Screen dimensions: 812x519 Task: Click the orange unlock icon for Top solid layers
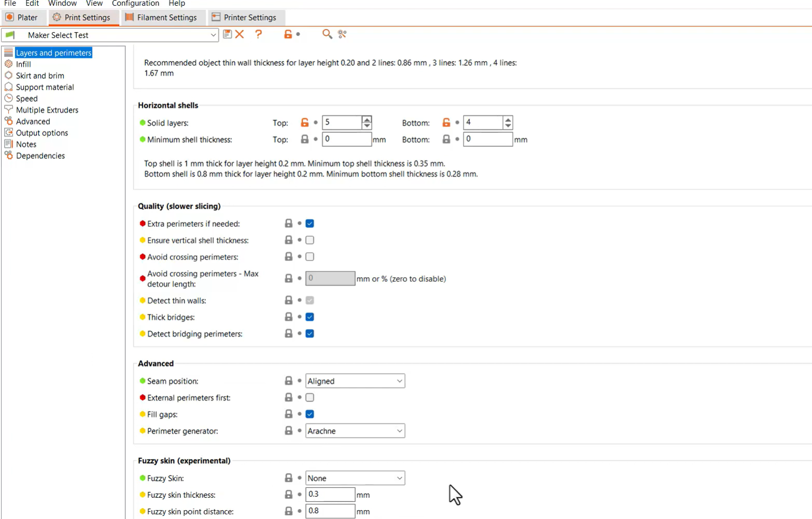point(305,122)
